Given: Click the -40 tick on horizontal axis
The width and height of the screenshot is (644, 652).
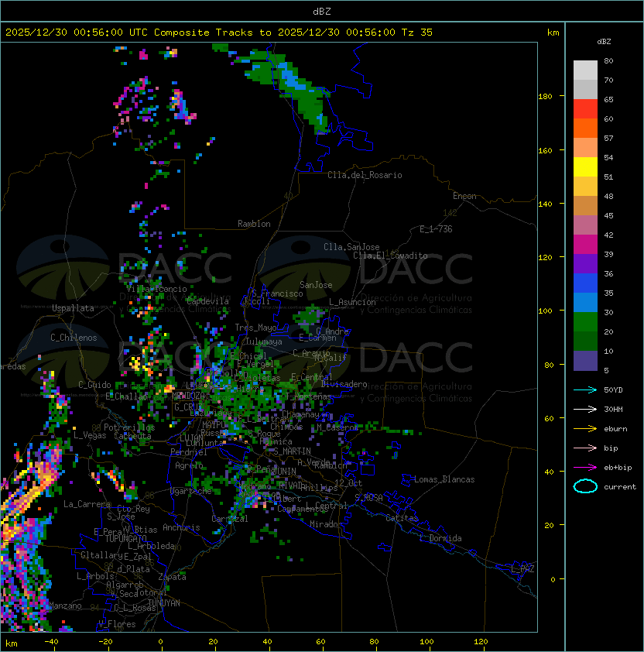Looking at the screenshot, I should pyautogui.click(x=51, y=642).
